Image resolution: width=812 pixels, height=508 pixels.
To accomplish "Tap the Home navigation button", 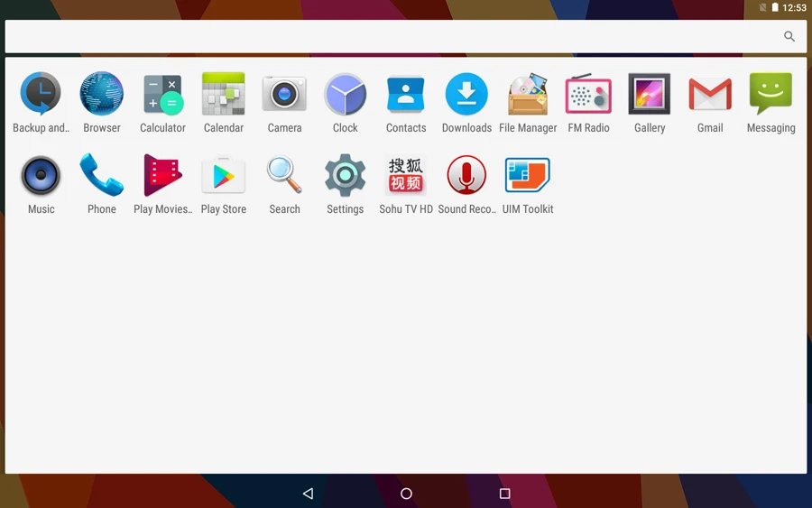I will click(x=407, y=494).
